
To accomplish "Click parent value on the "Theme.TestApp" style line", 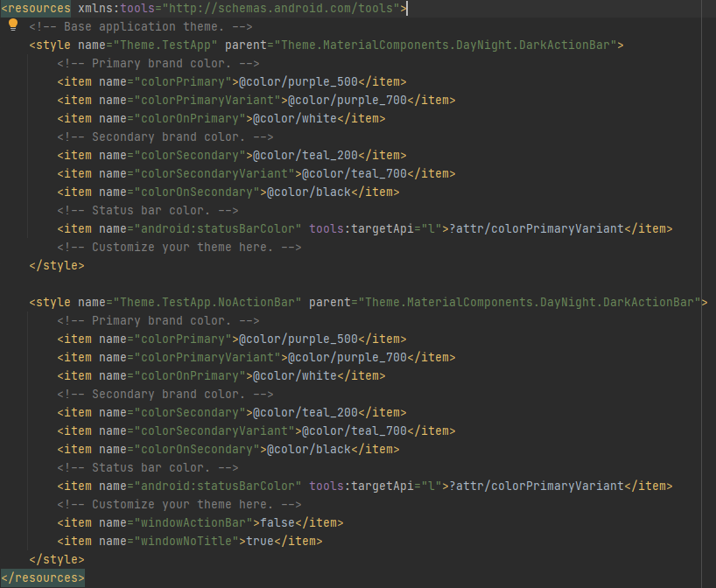I will [446, 45].
